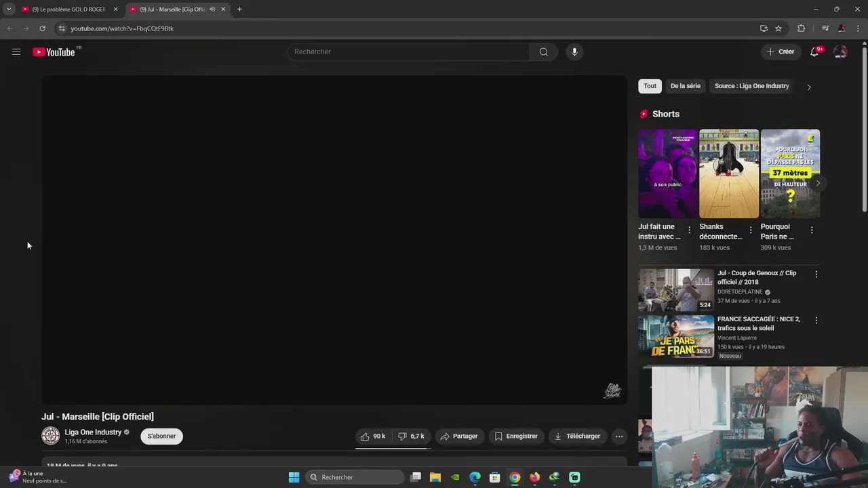Save video with the Enregistrer button
Viewport: 868px width, 488px height.
516,436
